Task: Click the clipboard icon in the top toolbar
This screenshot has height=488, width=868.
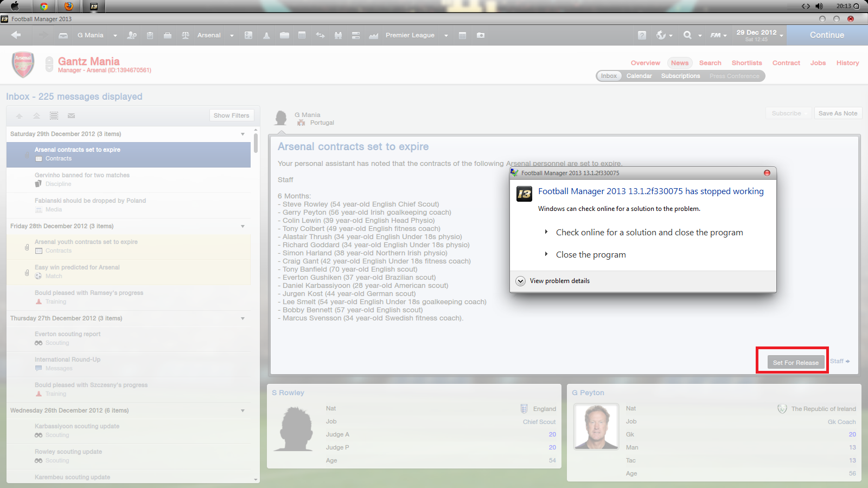Action: (x=150, y=35)
